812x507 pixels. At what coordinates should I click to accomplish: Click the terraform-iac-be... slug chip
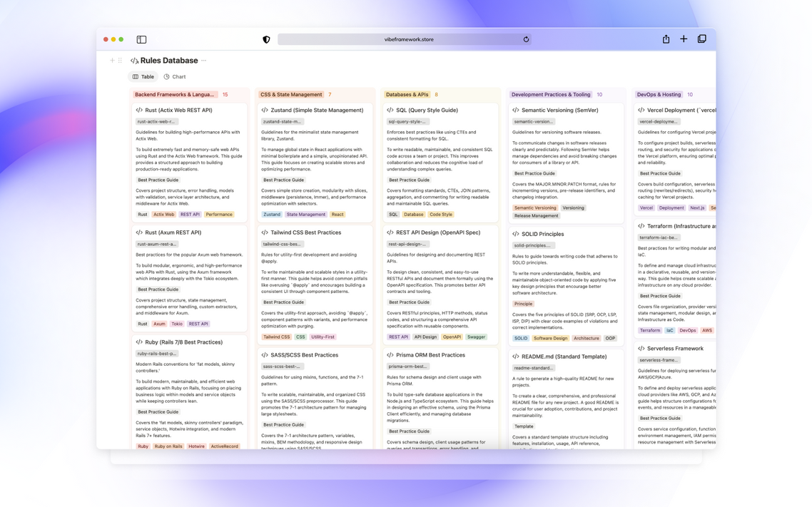click(658, 238)
